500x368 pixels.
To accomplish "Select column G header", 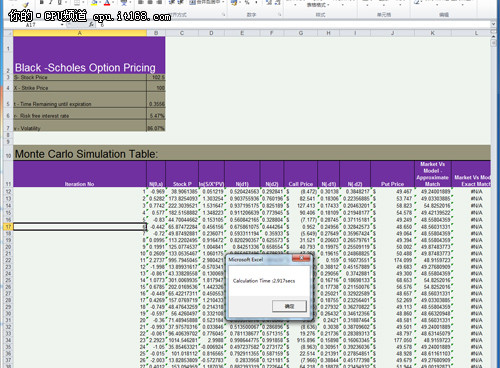I will (301, 33).
